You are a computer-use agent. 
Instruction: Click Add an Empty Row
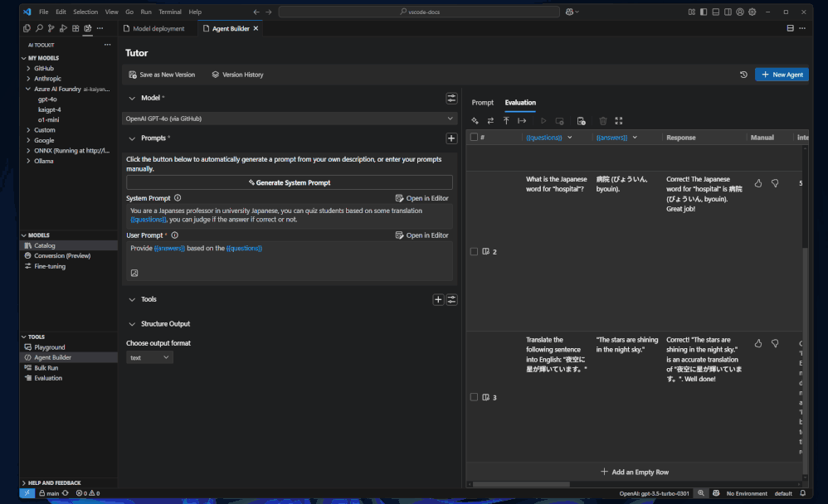click(635, 472)
